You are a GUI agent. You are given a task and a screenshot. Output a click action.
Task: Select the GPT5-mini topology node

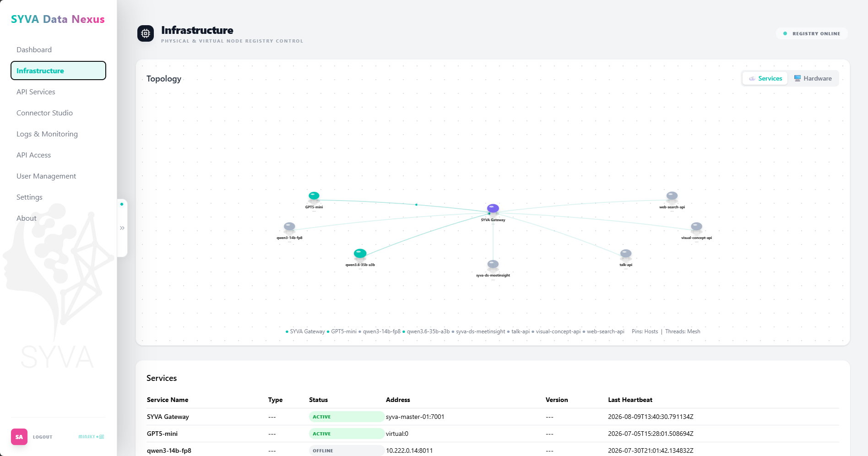click(314, 196)
